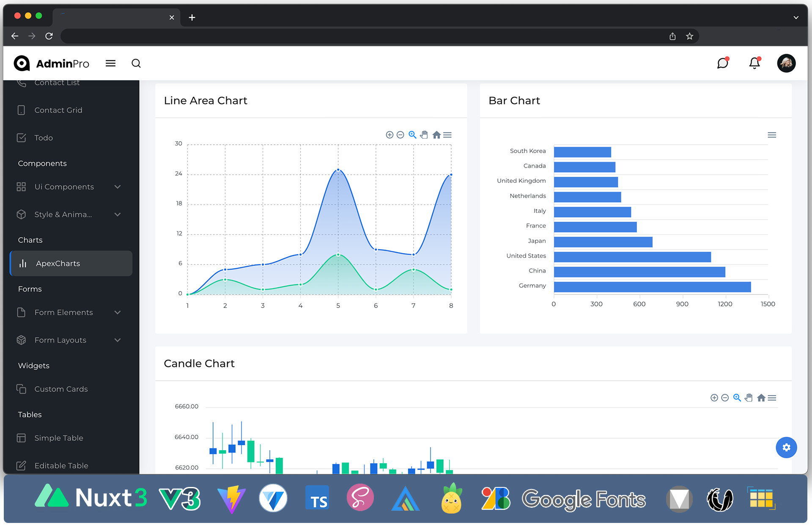Toggle the zoom-out control on Candle Chart

click(724, 398)
